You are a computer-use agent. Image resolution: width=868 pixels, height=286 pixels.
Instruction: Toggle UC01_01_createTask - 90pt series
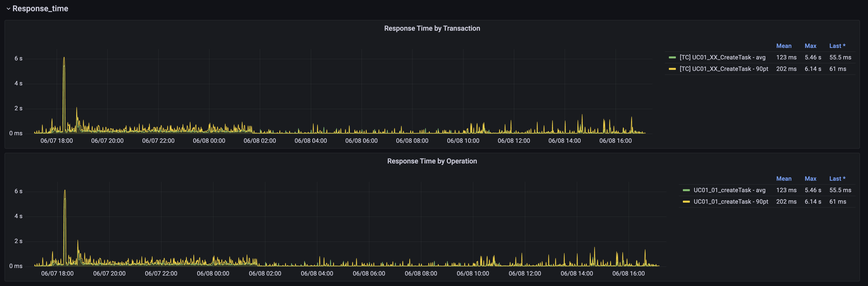(x=731, y=202)
